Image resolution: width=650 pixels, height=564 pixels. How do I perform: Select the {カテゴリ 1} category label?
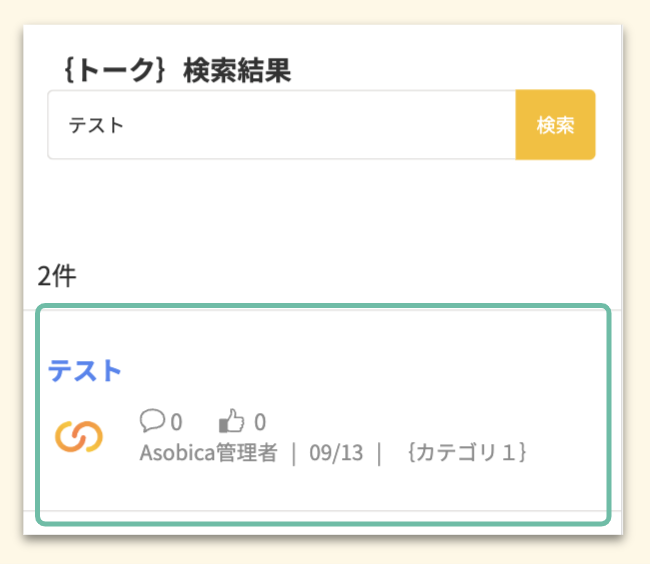pos(467,452)
